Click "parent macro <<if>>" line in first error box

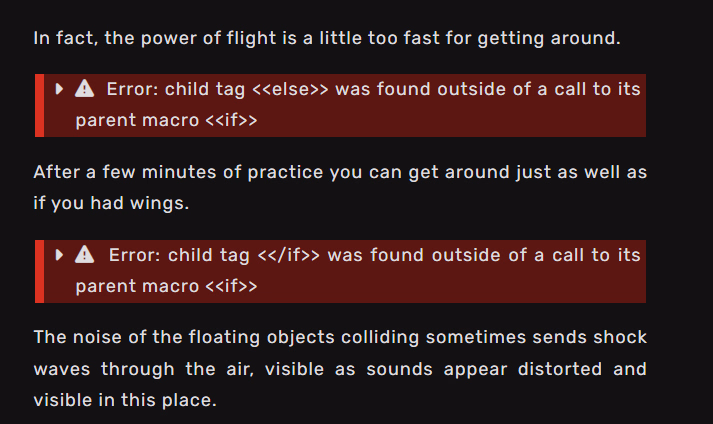click(x=166, y=121)
